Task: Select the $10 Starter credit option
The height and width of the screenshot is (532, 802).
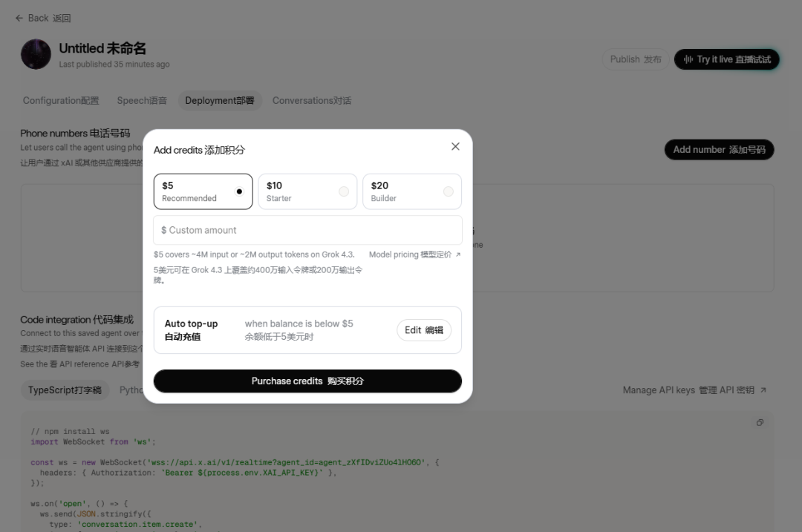Action: (x=307, y=191)
